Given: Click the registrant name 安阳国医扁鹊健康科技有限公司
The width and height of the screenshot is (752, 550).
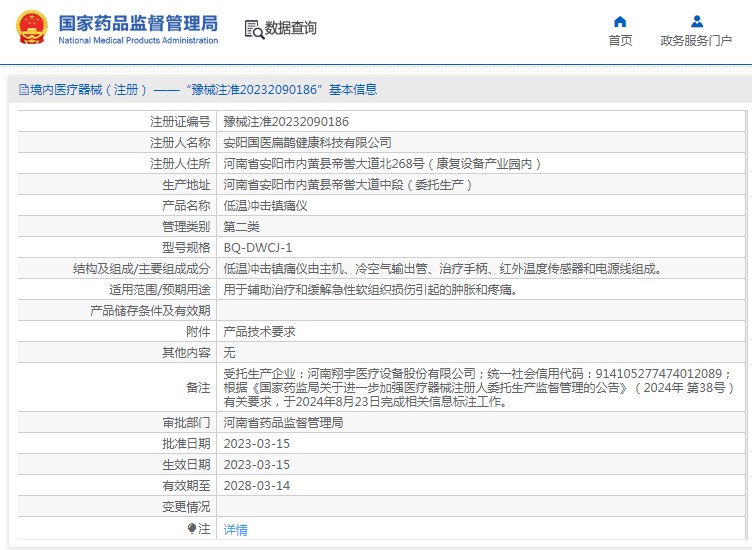Looking at the screenshot, I should (x=307, y=142).
